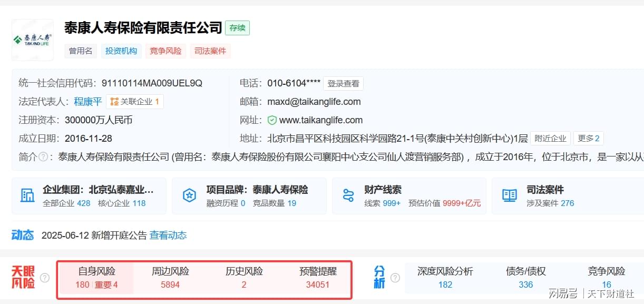
Task: Select the 历史风险 tab
Action: click(x=244, y=278)
